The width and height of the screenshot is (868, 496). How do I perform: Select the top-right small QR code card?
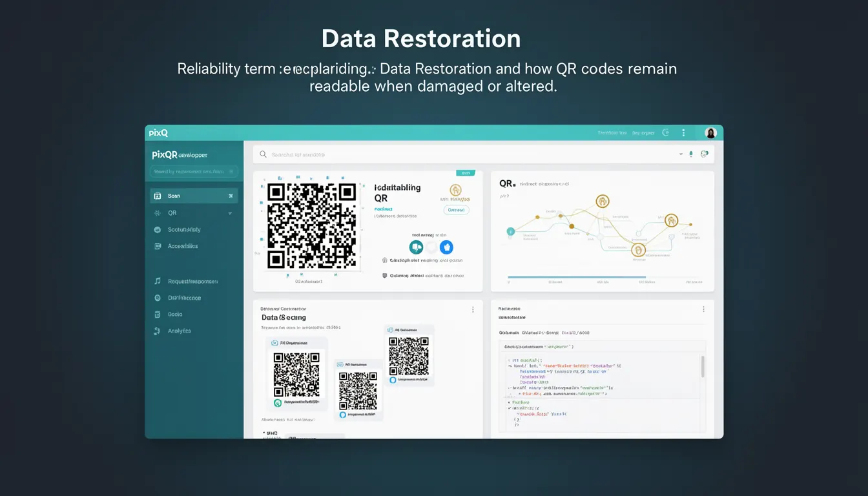point(409,355)
